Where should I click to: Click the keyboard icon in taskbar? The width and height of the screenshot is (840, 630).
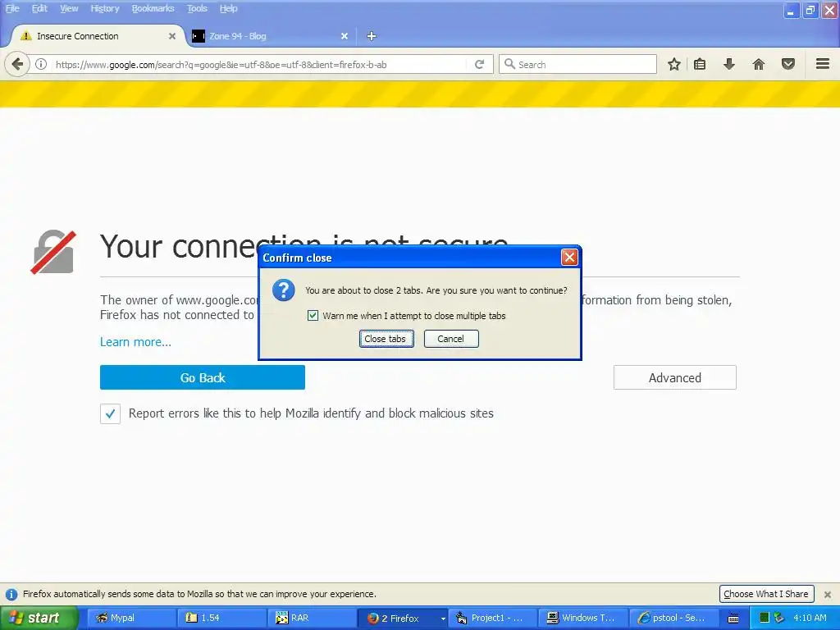pos(733,619)
